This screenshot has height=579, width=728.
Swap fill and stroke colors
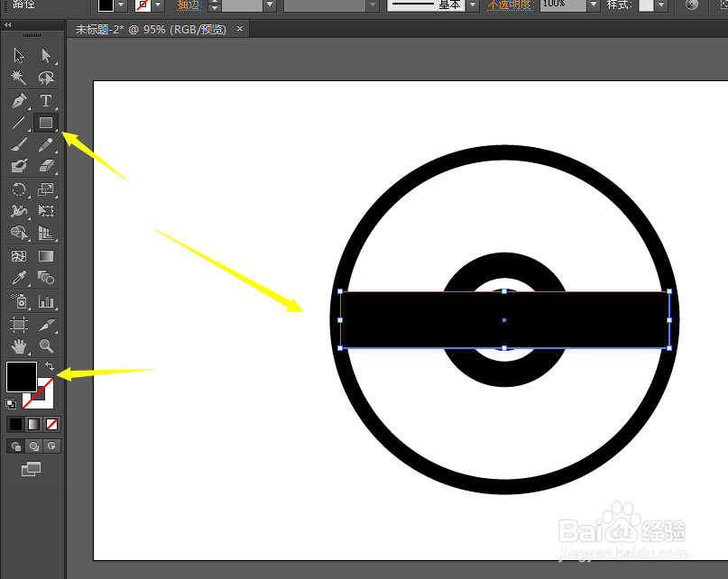coord(50,366)
